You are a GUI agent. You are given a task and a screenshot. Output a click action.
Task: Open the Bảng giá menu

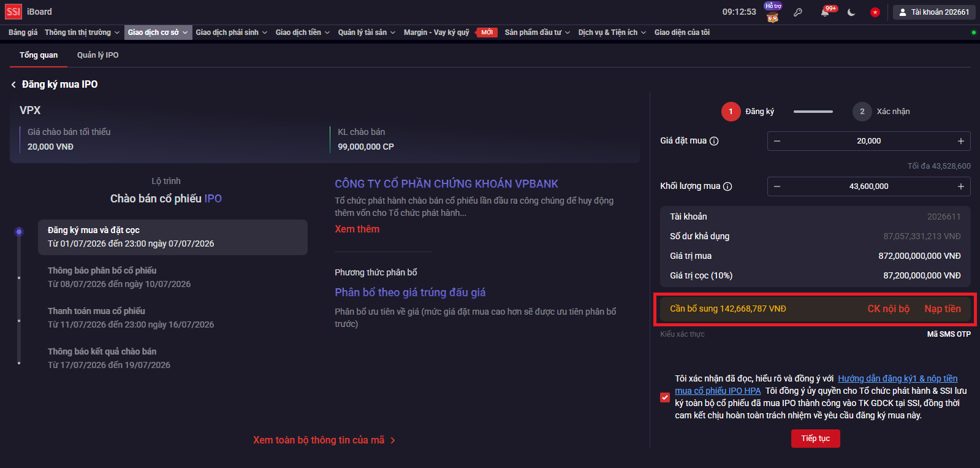pyautogui.click(x=23, y=33)
